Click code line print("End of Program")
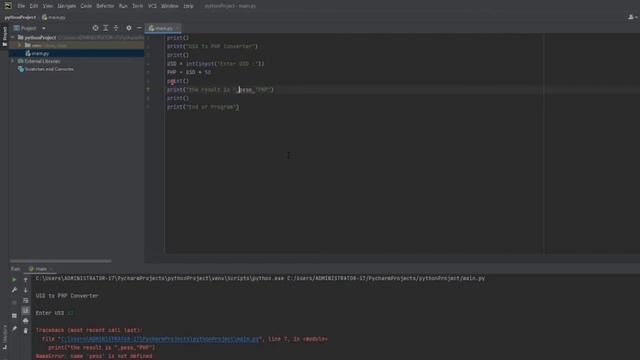Image resolution: width=640 pixels, height=360 pixels. (203, 107)
